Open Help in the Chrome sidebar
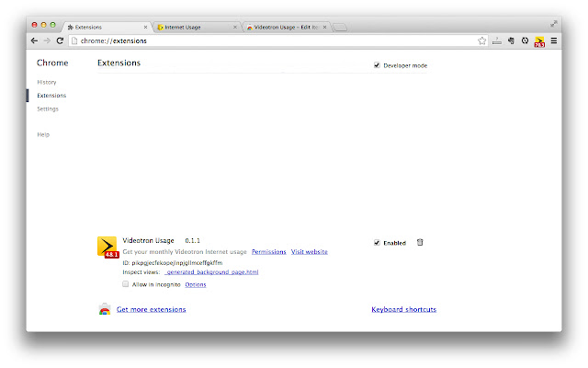Screen dimensions: 588x368 click(x=43, y=134)
